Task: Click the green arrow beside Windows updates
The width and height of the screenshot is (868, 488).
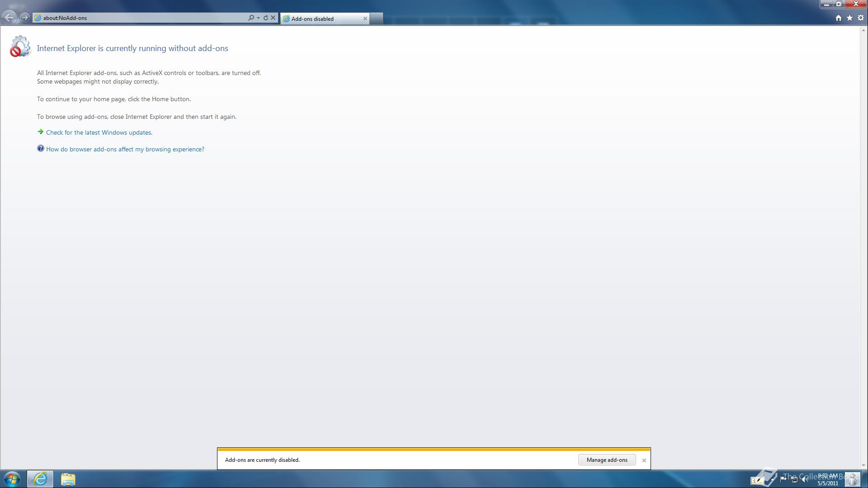Action: [x=41, y=132]
